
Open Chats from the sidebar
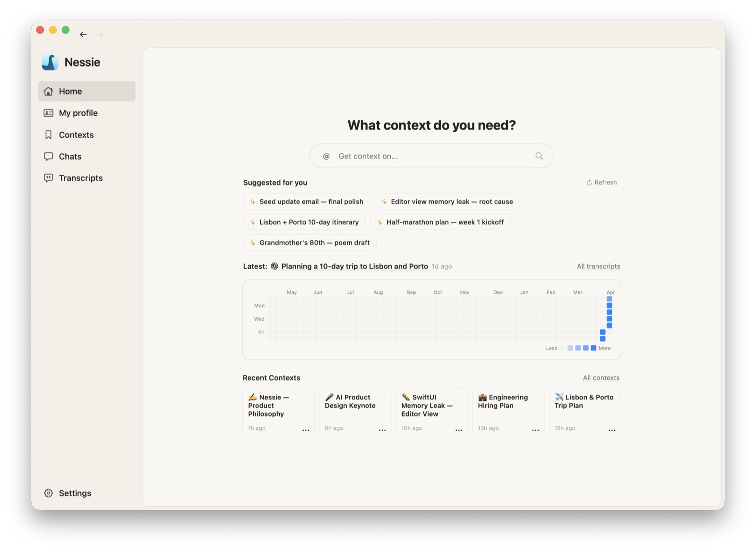pos(86,156)
